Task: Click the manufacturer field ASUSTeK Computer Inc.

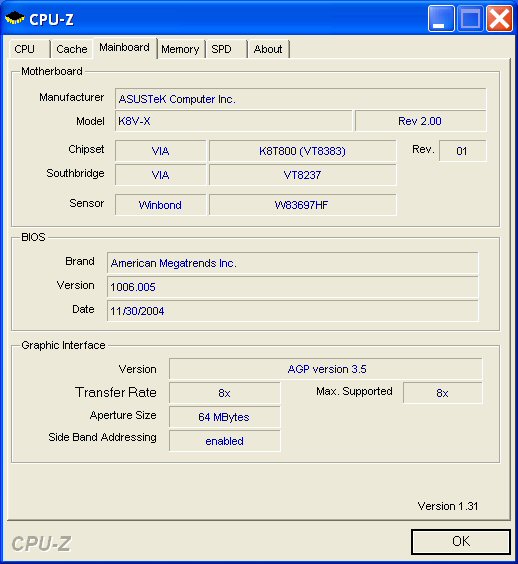Action: (300, 99)
